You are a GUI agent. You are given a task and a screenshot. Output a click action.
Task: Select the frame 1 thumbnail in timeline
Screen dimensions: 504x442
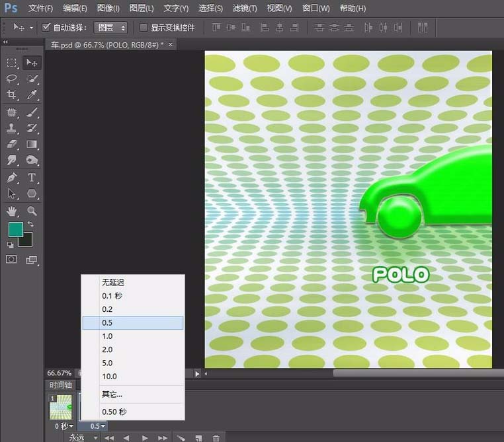pos(62,407)
